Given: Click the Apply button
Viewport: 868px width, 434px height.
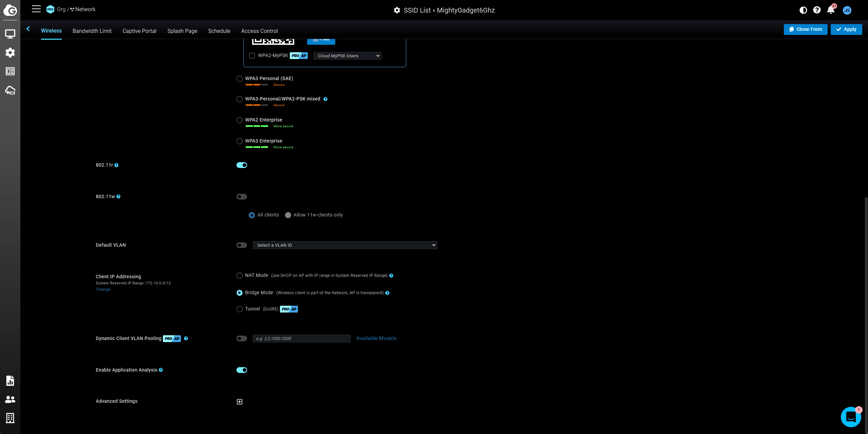Looking at the screenshot, I should [846, 30].
